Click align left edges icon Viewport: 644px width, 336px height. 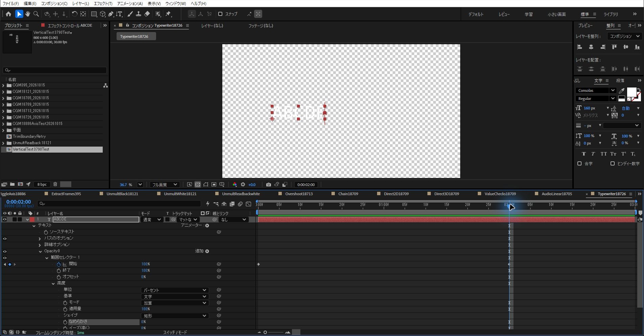[x=580, y=47]
